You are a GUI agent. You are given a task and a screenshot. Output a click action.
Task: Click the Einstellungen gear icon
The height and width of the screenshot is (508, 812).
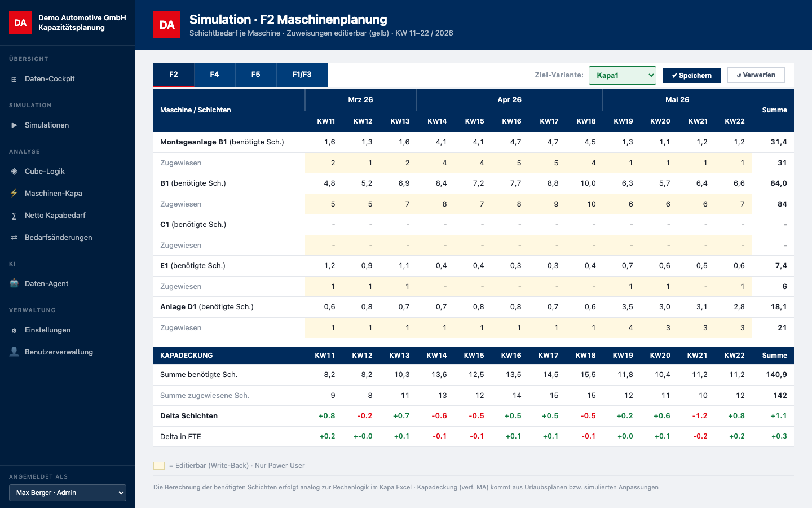click(14, 330)
